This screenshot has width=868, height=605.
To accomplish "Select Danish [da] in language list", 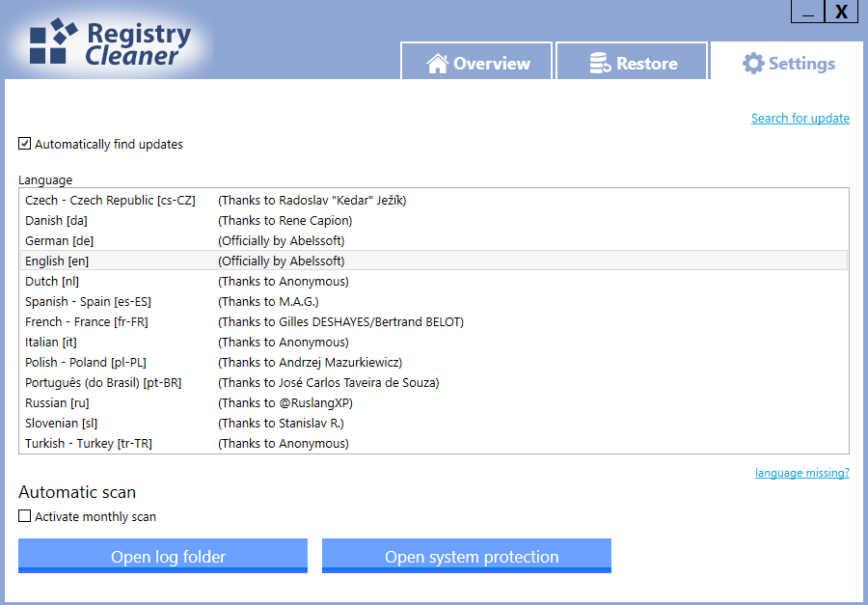I will click(x=433, y=221).
